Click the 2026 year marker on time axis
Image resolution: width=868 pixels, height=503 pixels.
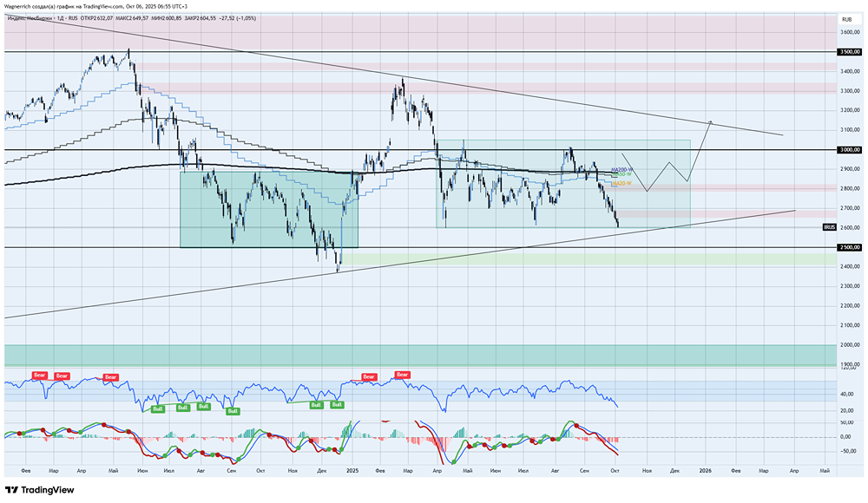[x=705, y=471]
